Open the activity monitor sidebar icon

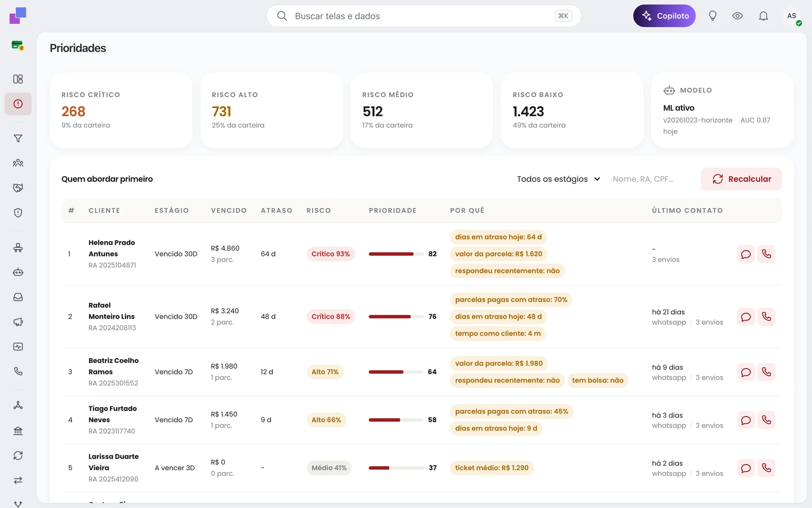pos(18,347)
